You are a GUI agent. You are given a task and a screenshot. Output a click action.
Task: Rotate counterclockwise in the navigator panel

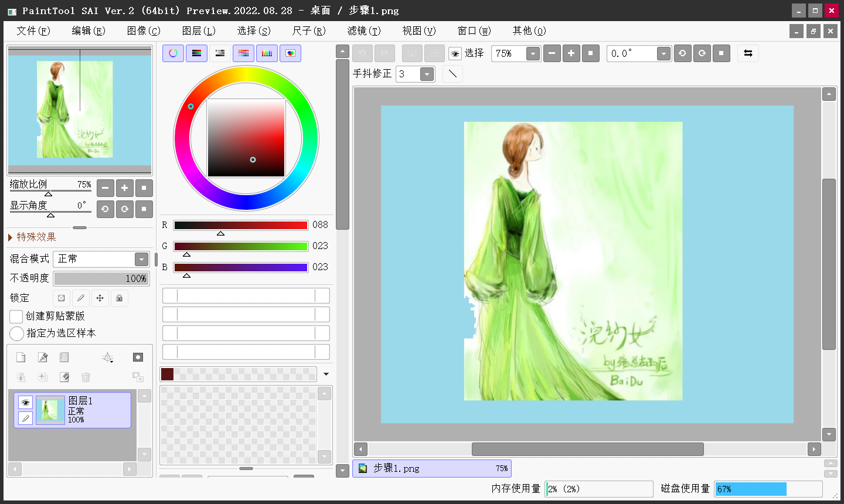pyautogui.click(x=105, y=209)
